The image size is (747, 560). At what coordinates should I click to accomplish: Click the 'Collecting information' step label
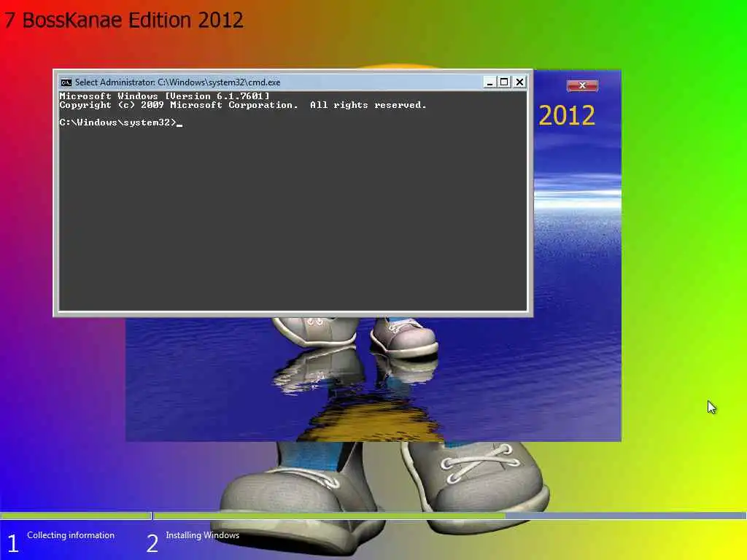[71, 535]
